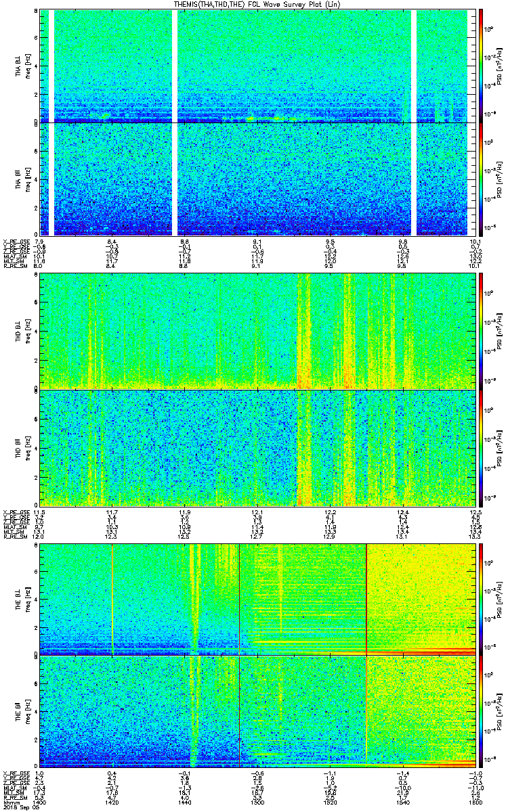Click the PSD color bar beside THA B-parallel
The height and width of the screenshot is (812, 508).
coord(481,179)
